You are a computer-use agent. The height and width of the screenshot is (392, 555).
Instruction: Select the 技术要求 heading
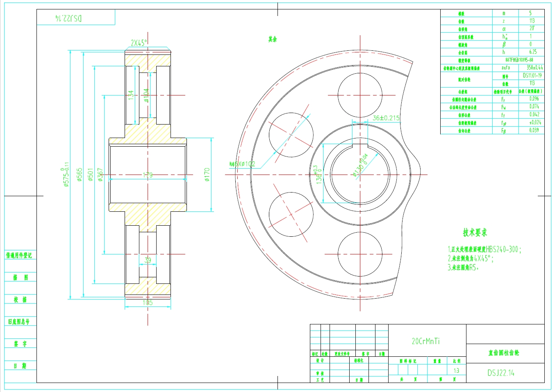pyautogui.click(x=475, y=233)
